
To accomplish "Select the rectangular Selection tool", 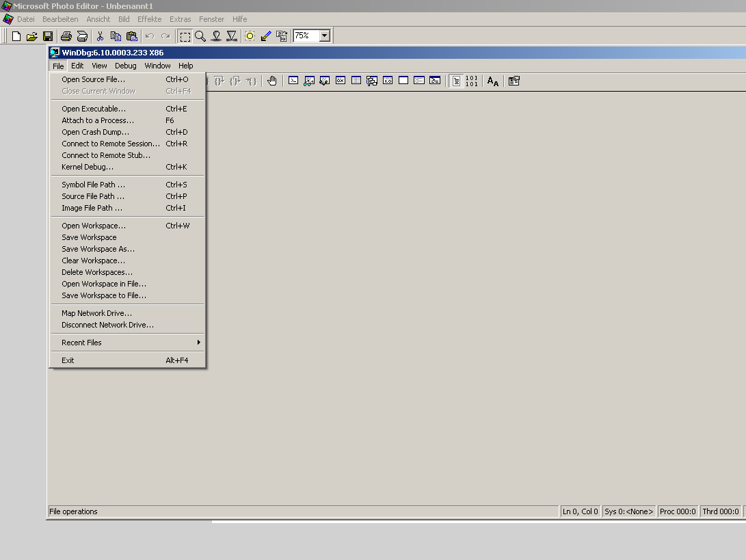I will pyautogui.click(x=185, y=36).
